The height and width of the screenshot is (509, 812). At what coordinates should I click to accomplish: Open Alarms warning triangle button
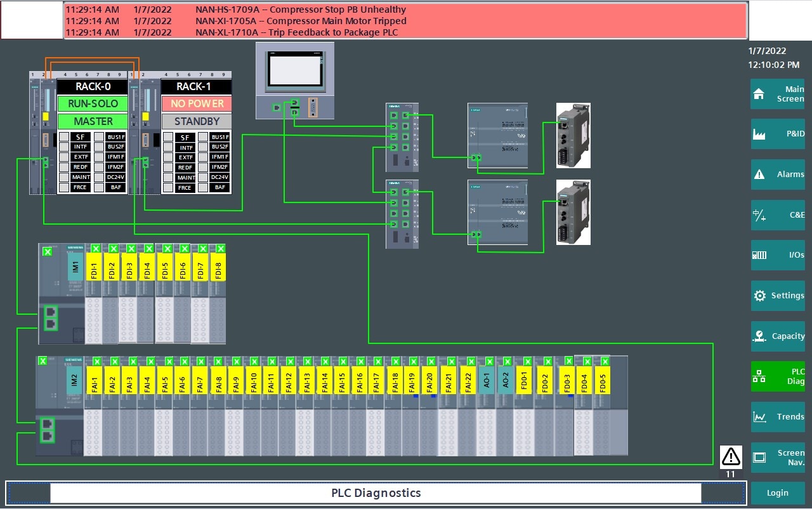tap(778, 175)
